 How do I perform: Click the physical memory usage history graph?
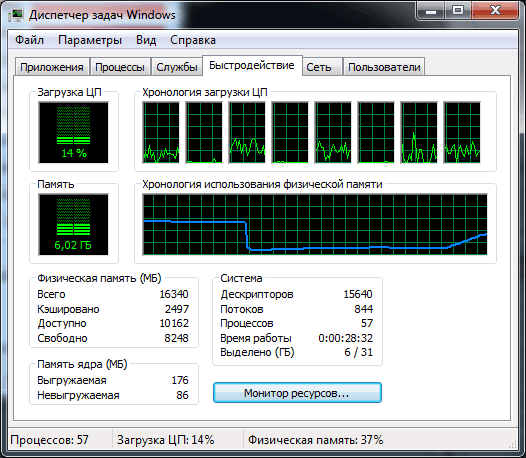click(315, 224)
